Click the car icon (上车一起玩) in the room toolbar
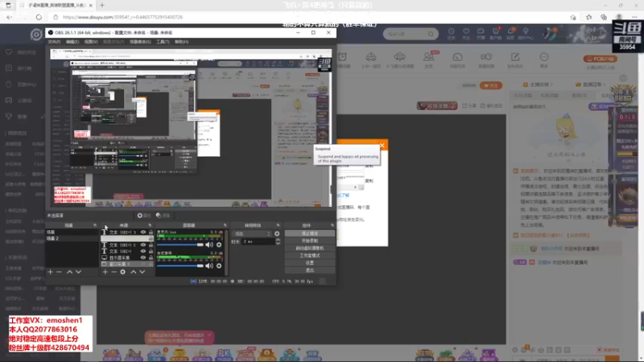The image size is (644, 362). coord(371,56)
